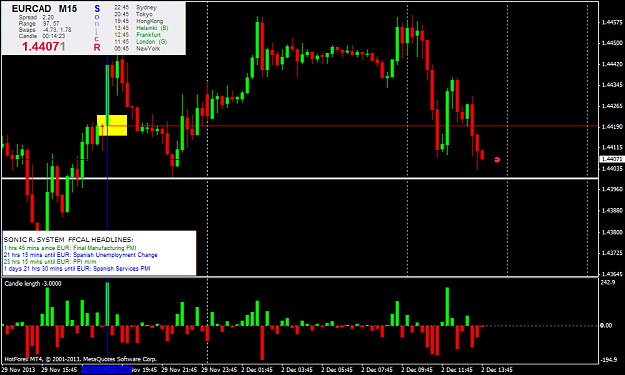This screenshot has height=375, width=625.
Task: Click the -194.9 indicator scale value
Action: point(608,360)
